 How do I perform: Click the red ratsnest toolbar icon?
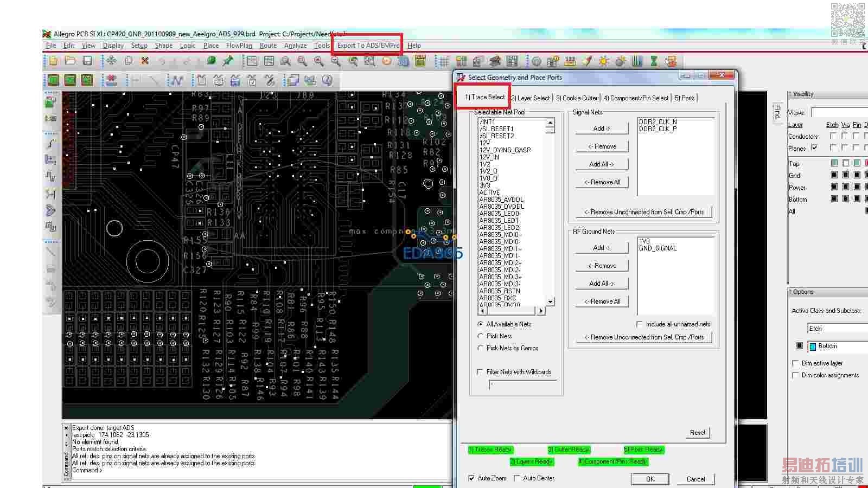111,80
